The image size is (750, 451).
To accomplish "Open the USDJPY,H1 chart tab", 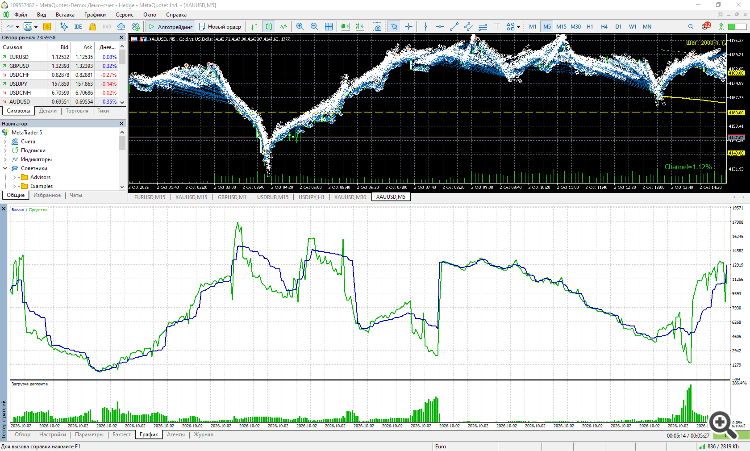I will [x=311, y=197].
